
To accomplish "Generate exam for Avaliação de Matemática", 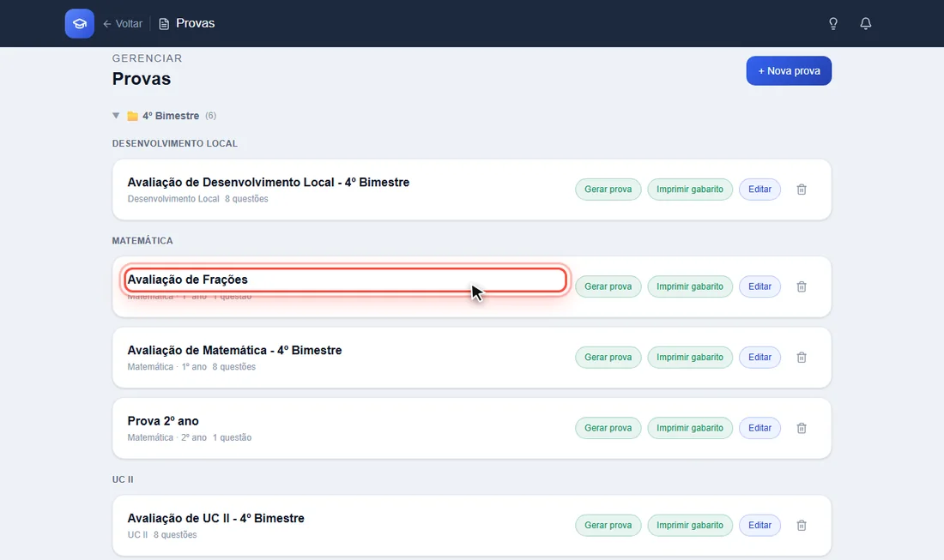I will coord(608,358).
